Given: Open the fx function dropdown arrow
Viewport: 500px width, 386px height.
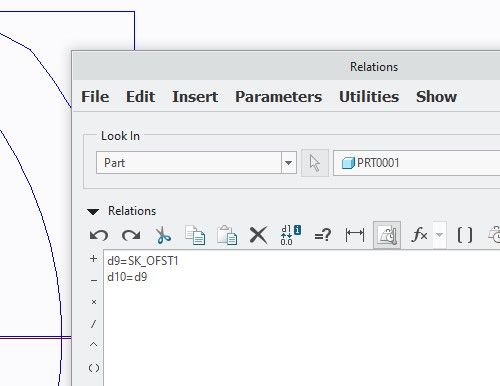Looking at the screenshot, I should pos(440,235).
